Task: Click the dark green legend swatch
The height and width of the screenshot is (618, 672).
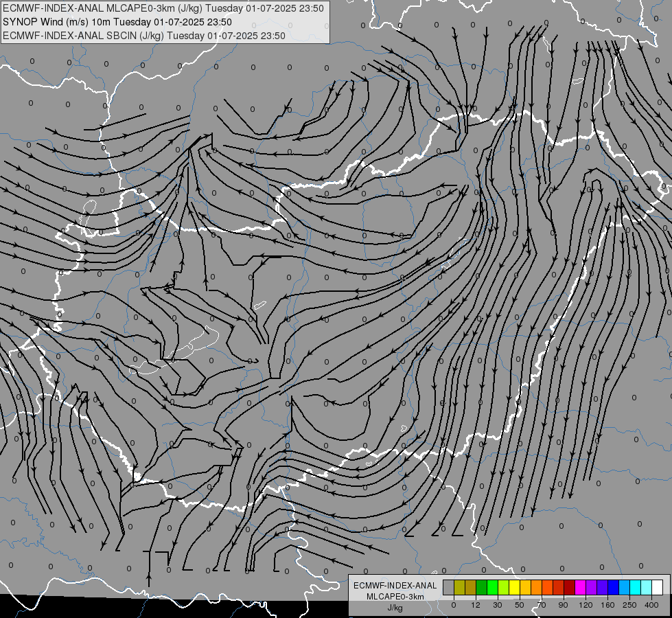Action: 482,587
